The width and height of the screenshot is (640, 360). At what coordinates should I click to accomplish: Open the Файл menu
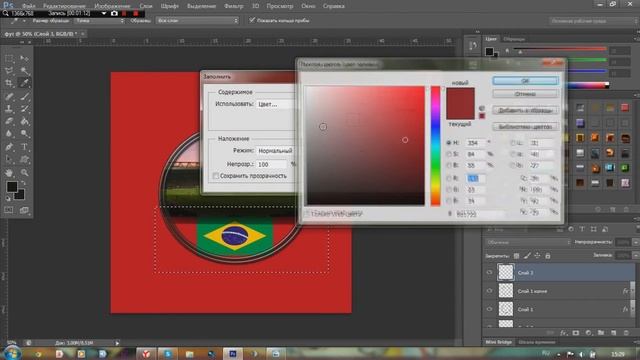[x=29, y=6]
